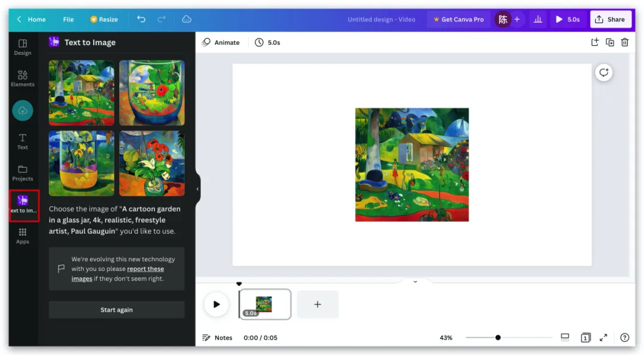Viewport: 644px width, 355px height.
Task: Add a new page with the plus tile
Action: click(x=317, y=304)
